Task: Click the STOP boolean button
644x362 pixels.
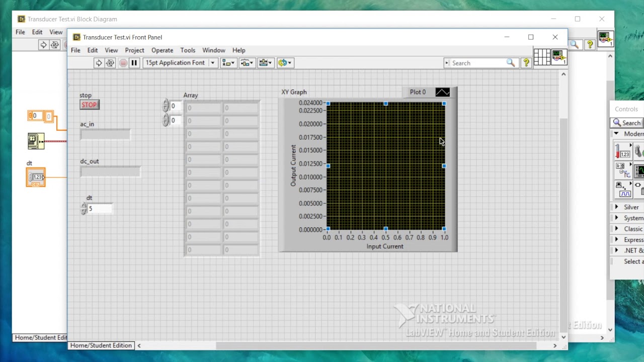Action: tap(90, 105)
